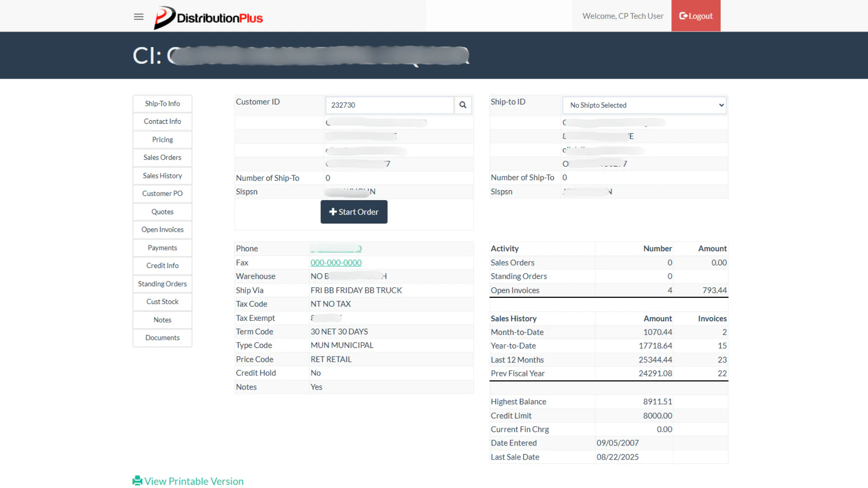868x488 pixels.
Task: Open Sales History in the sidebar
Action: click(162, 175)
